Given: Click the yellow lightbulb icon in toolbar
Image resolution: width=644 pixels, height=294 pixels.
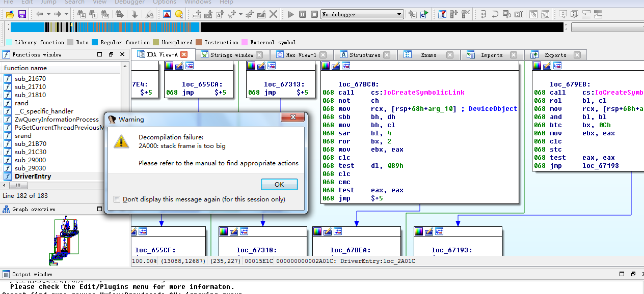Looking at the screenshot, I should click(179, 14).
